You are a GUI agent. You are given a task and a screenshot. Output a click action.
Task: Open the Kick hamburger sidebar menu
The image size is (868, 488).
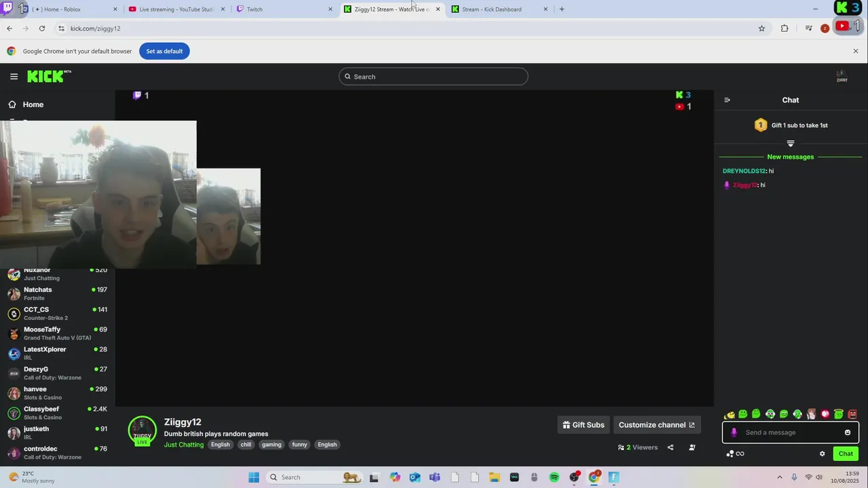14,77
